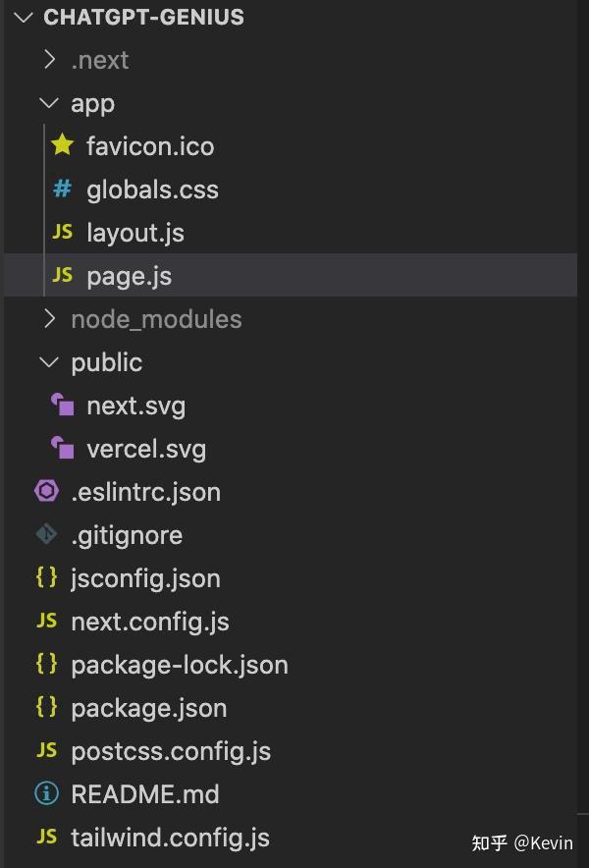Select the next.config.js file

click(x=149, y=622)
